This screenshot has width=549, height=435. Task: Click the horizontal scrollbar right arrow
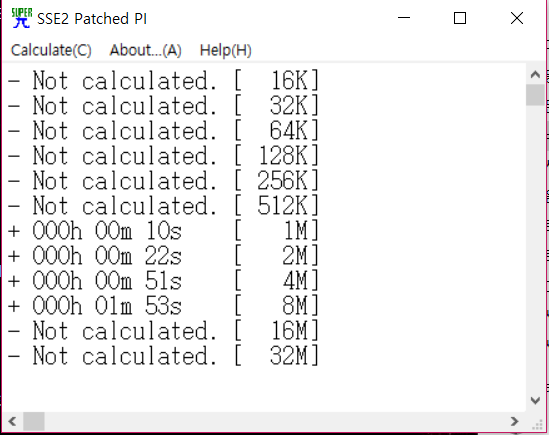514,421
